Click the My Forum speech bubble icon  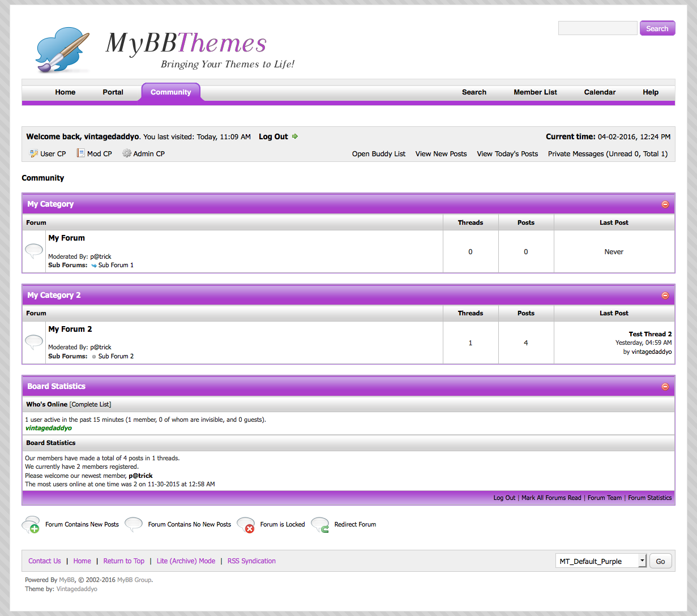tap(34, 250)
